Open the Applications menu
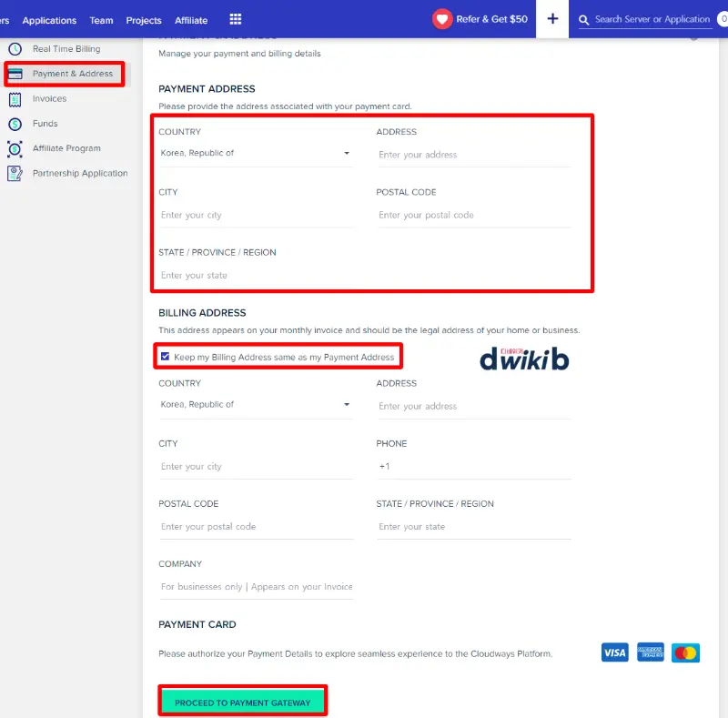 pos(49,20)
